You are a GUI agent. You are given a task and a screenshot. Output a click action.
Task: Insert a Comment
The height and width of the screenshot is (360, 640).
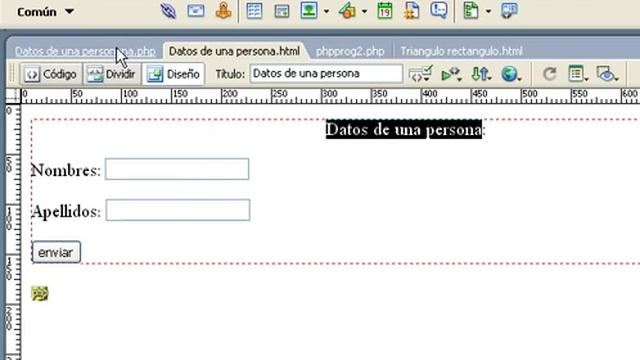(439, 10)
